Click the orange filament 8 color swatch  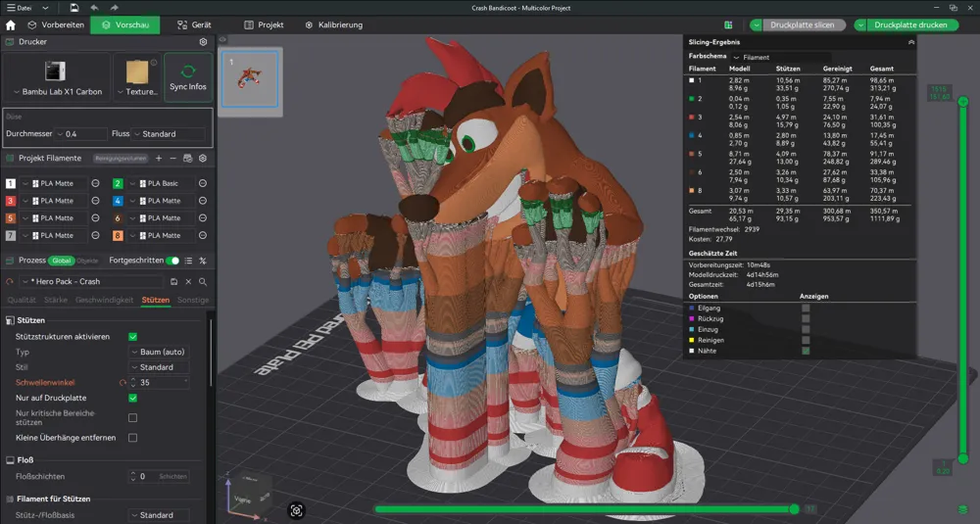pyautogui.click(x=118, y=235)
